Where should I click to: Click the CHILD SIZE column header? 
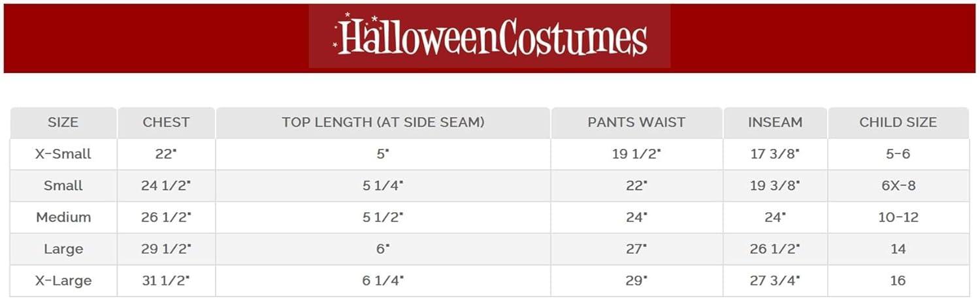898,122
